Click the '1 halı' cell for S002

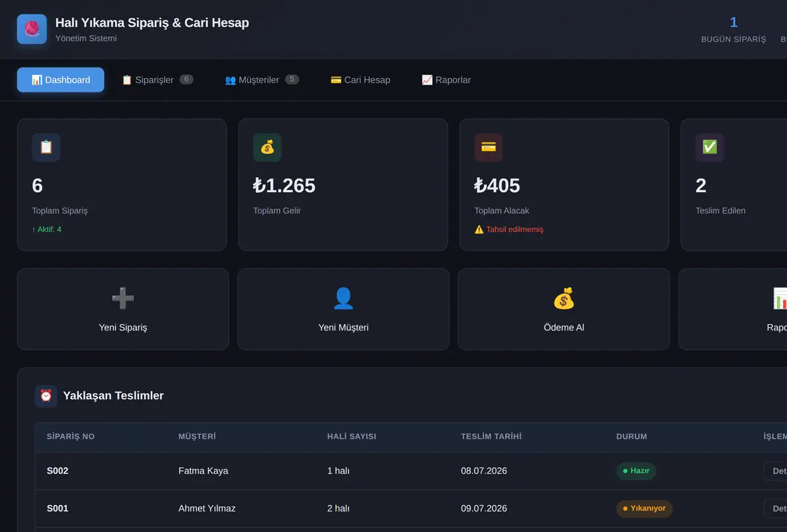[338, 471]
